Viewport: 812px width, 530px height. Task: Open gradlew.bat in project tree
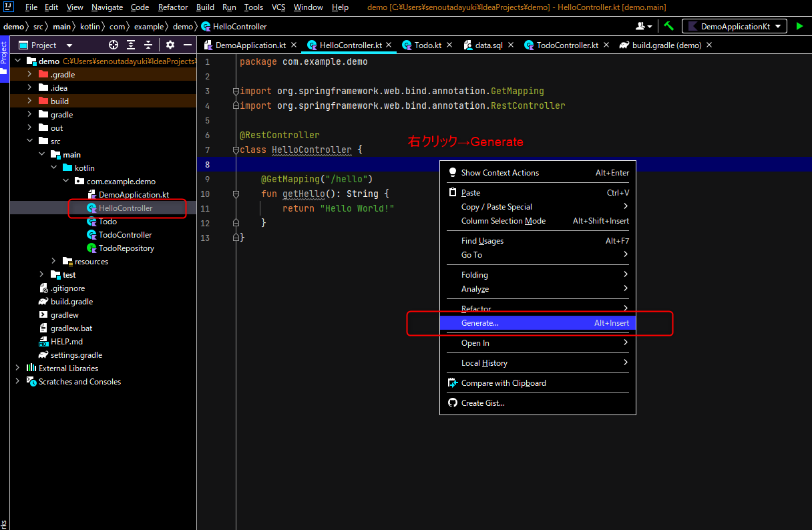[x=65, y=328]
